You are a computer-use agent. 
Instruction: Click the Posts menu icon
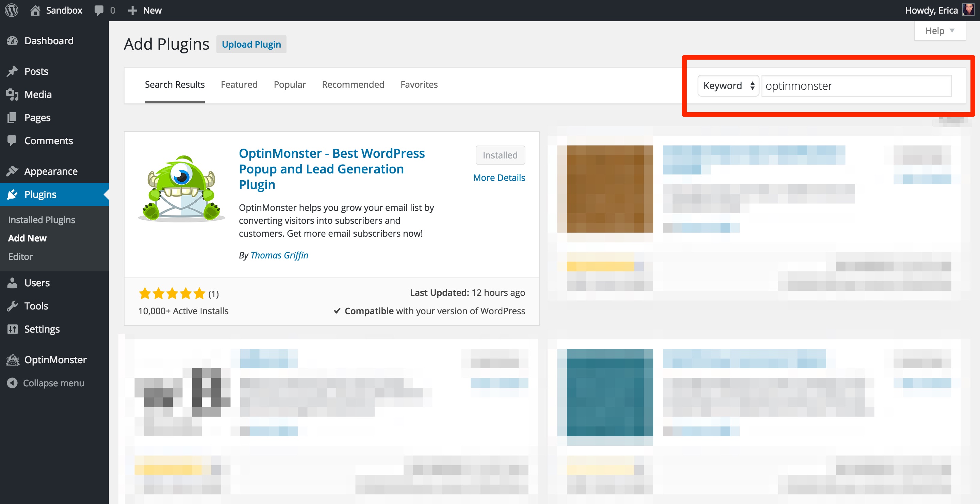coord(13,71)
